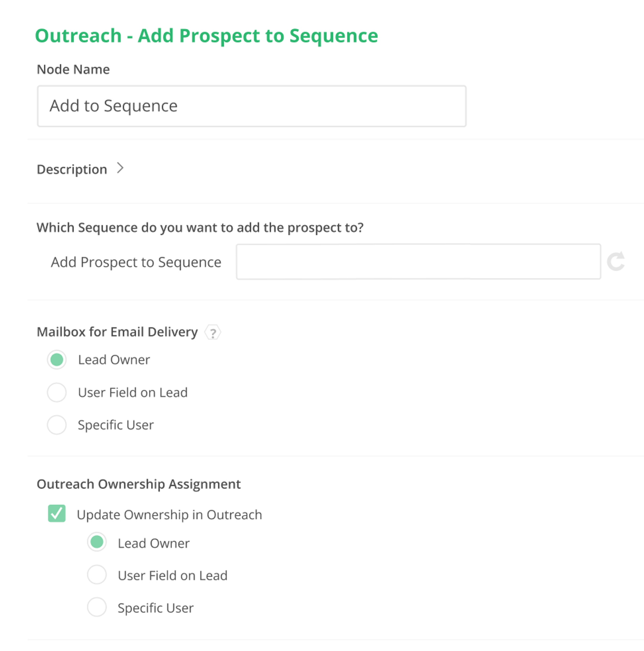Click inside the Node Name text field

click(251, 106)
